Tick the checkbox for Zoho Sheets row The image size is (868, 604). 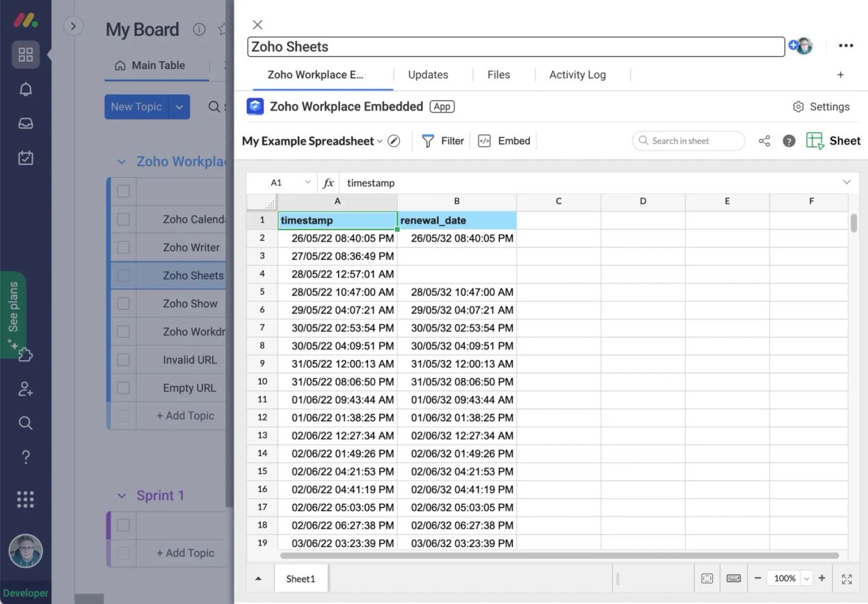[123, 275]
